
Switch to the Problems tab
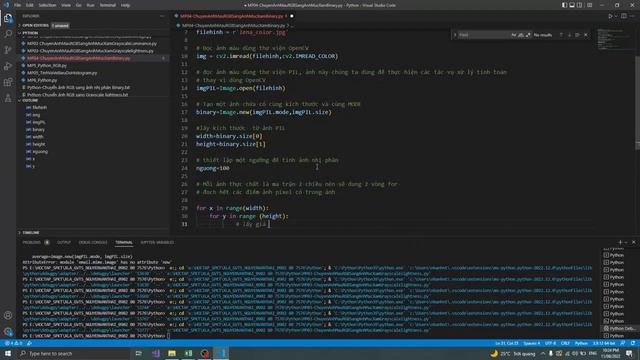tap(31, 242)
